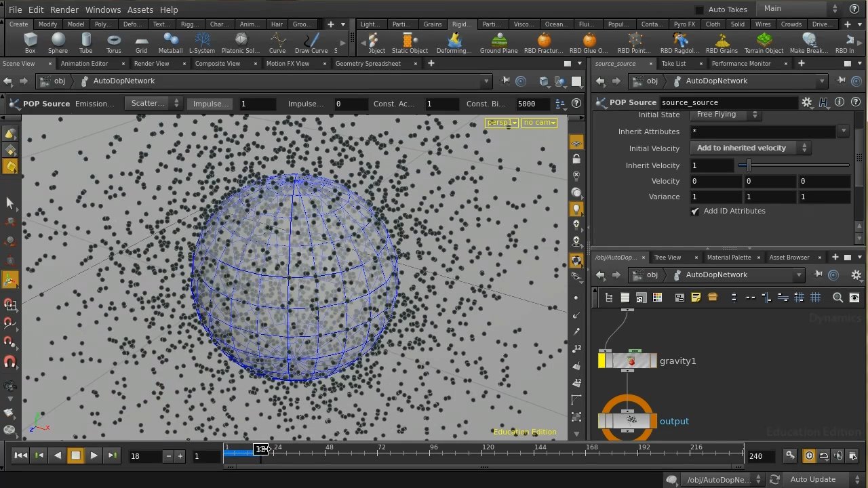Open the Windows menu

102,9
